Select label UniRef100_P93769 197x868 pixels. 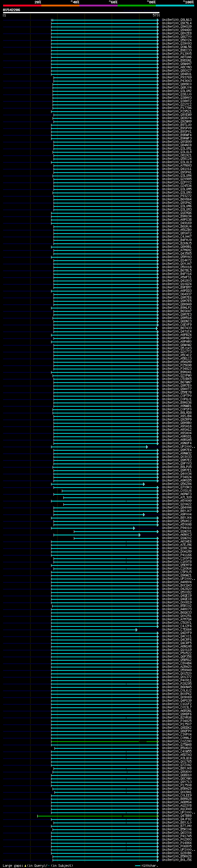click(177, 78)
